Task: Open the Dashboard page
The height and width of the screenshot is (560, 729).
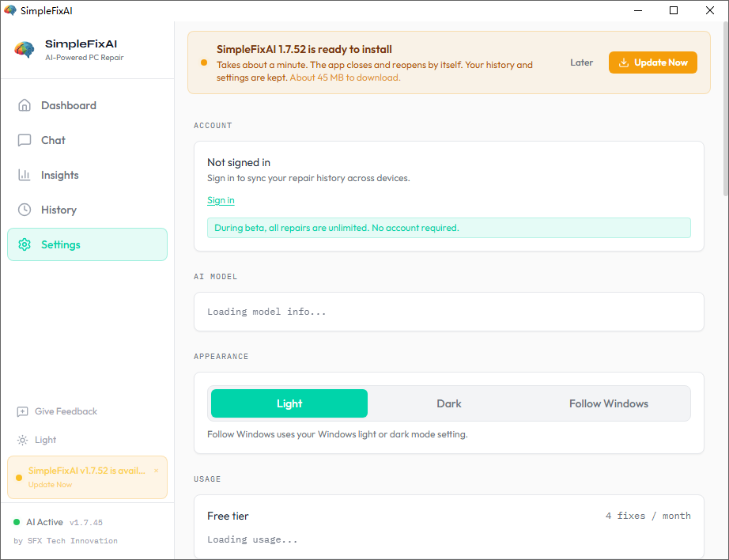Action: (x=88, y=105)
